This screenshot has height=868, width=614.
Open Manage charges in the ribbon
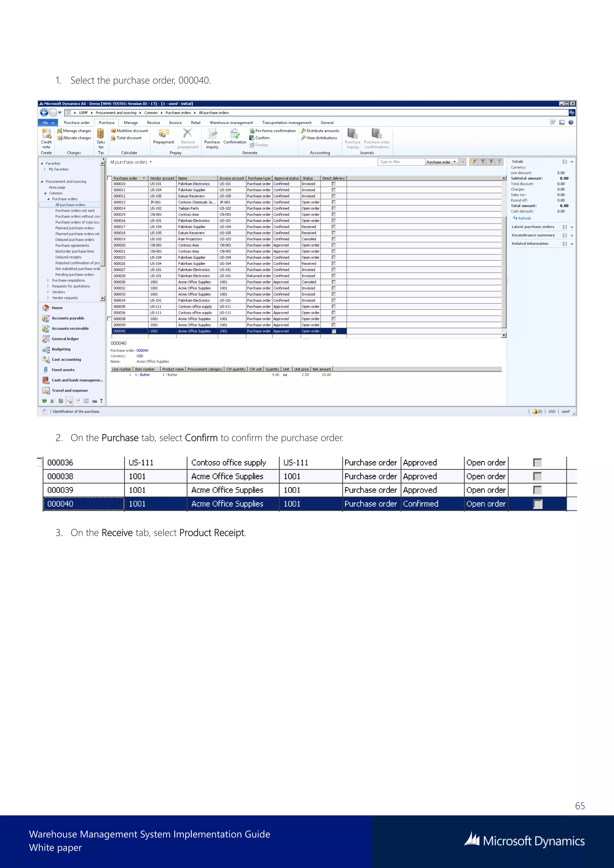(x=74, y=131)
